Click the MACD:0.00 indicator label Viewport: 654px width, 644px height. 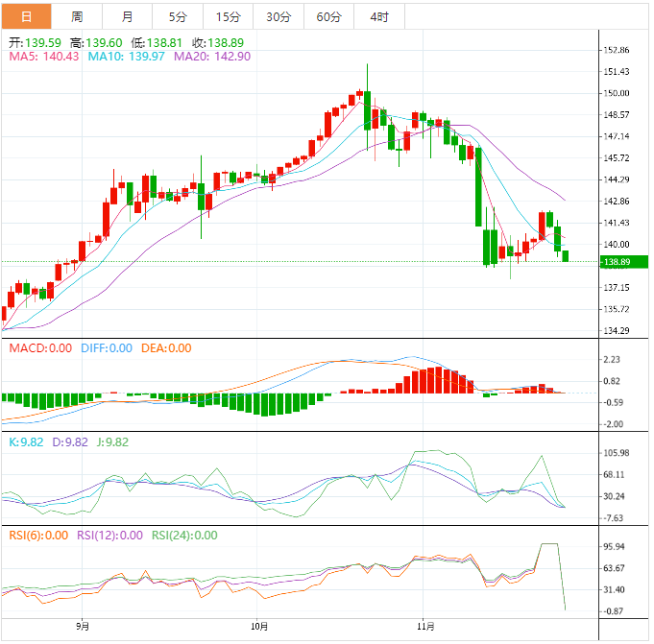(40, 348)
